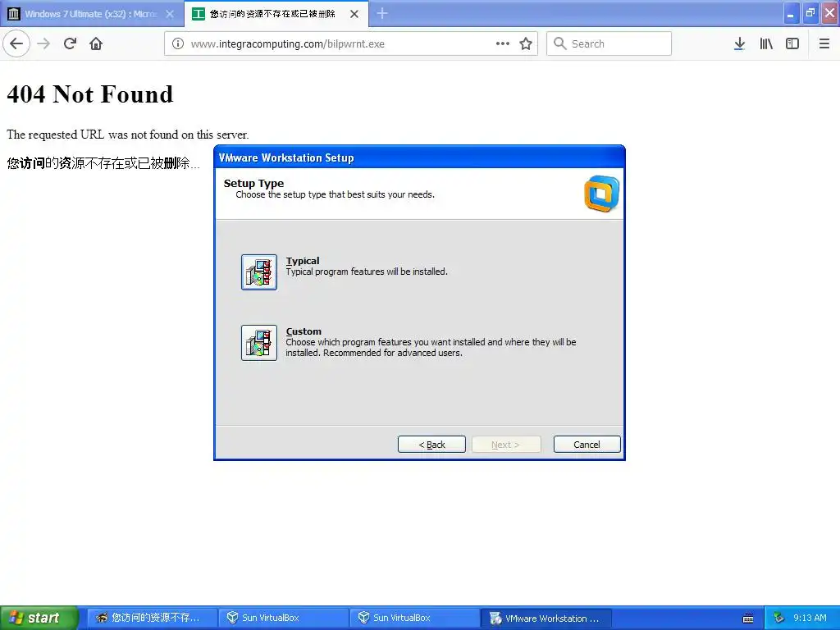Open the Library icon in toolbar
840x630 pixels.
pos(766,44)
